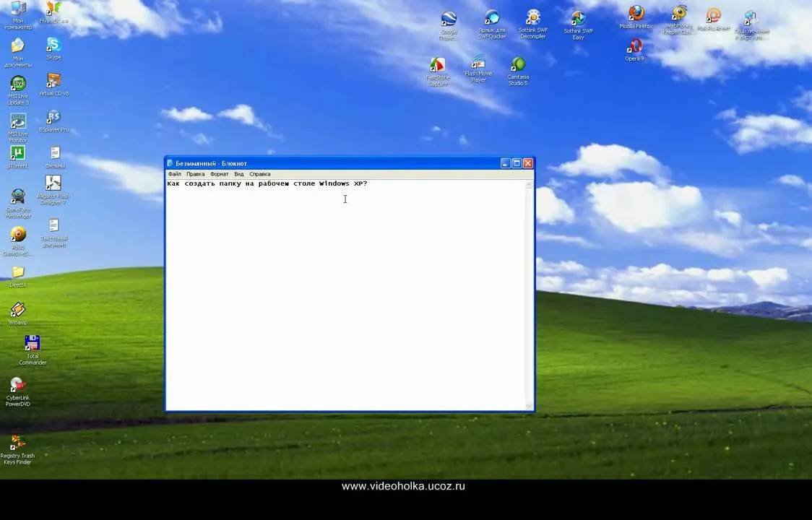Select the Mozilla Firefox shortcut
The width and height of the screenshot is (812, 520).
click(x=636, y=17)
